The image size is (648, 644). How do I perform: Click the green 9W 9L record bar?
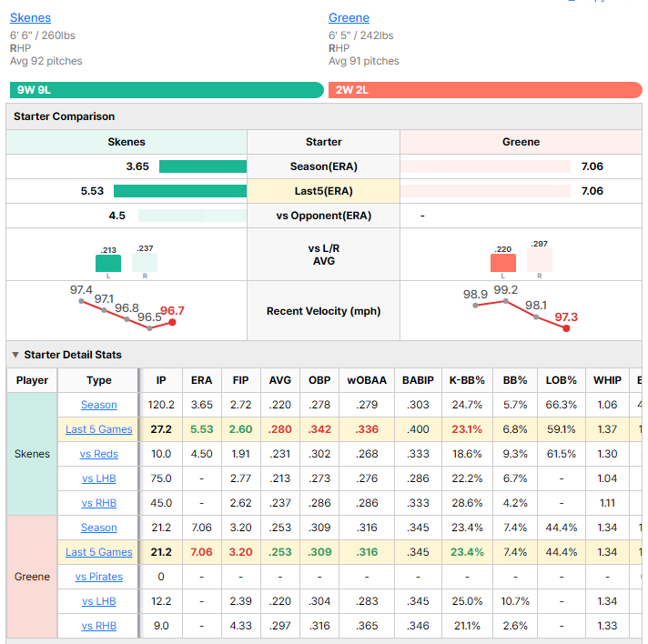(x=167, y=90)
